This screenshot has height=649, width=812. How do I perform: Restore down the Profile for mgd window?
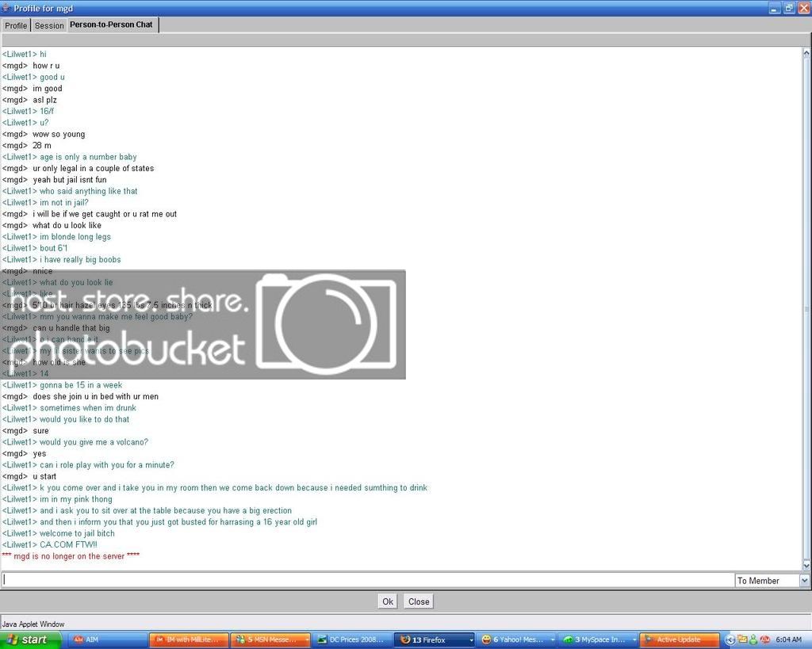pyautogui.click(x=789, y=8)
